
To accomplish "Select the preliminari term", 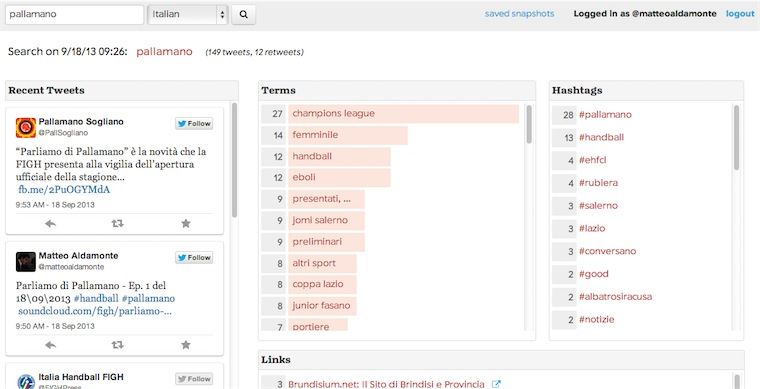I will (326, 242).
